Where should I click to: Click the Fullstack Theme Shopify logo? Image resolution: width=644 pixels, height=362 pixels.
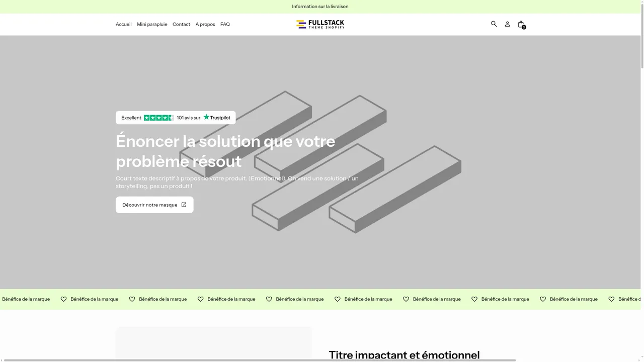coord(320,24)
